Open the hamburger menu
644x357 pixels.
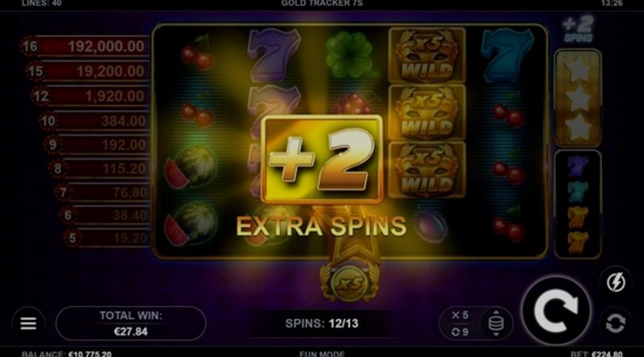(x=28, y=324)
